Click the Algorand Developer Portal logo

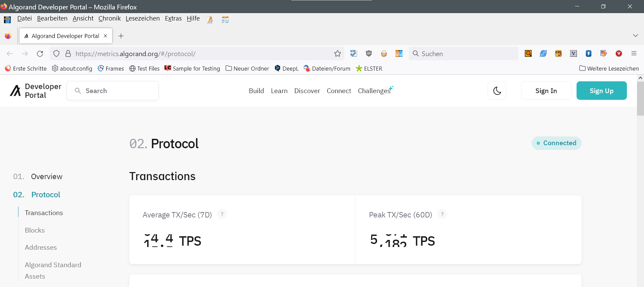click(x=36, y=91)
